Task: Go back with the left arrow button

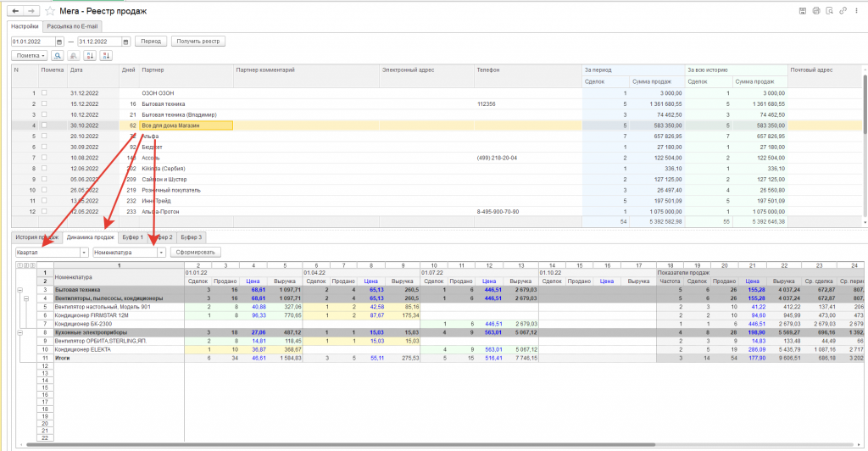Action: pos(15,11)
